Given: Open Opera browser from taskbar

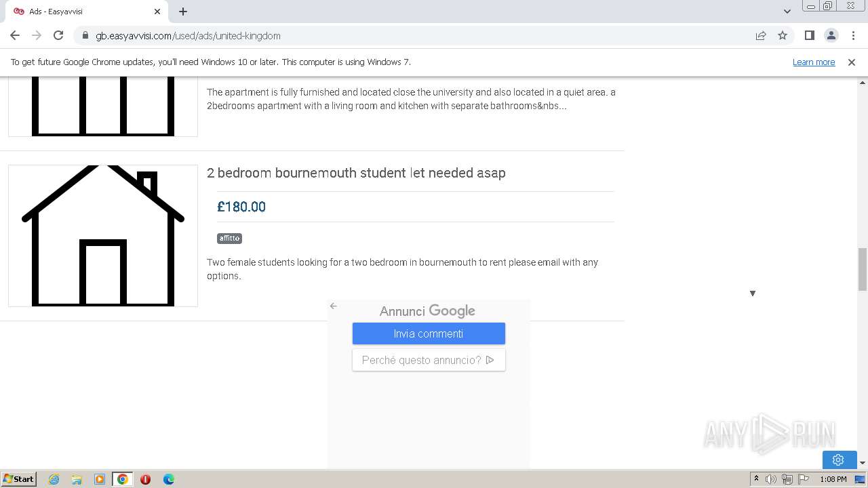Looking at the screenshot, I should point(145,479).
